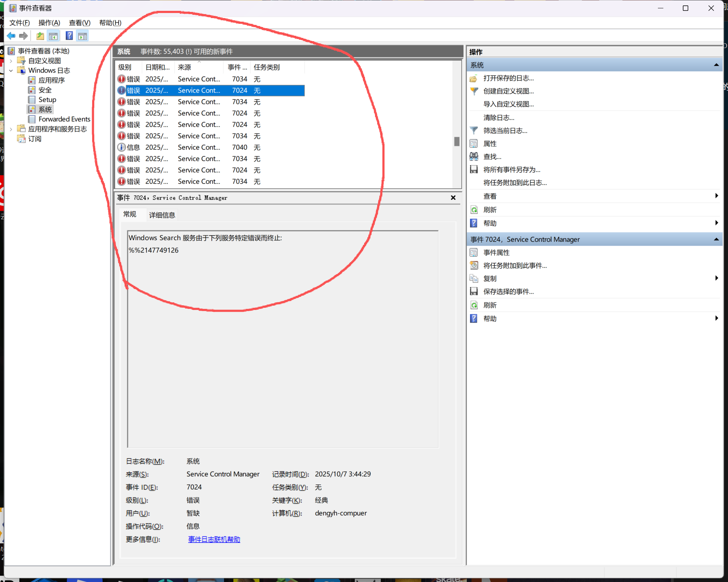Click the Back arrow toolbar icon
The width and height of the screenshot is (728, 582).
click(11, 36)
